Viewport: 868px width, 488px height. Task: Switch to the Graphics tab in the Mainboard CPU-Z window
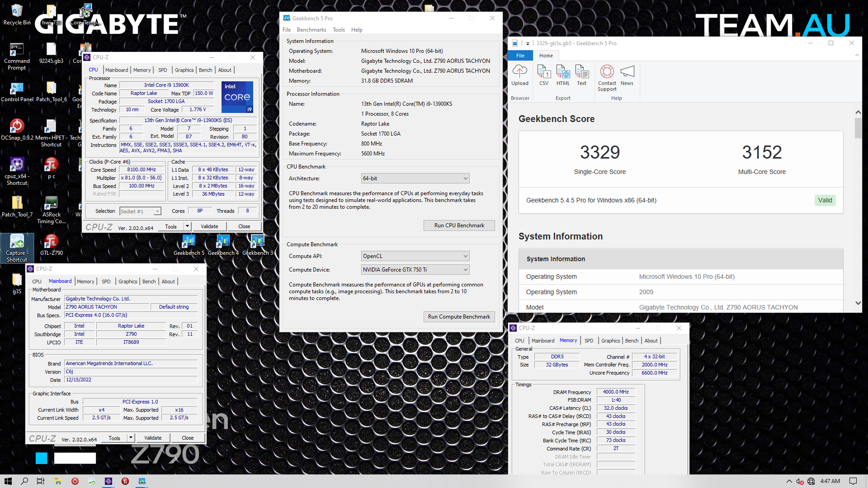pos(127,282)
